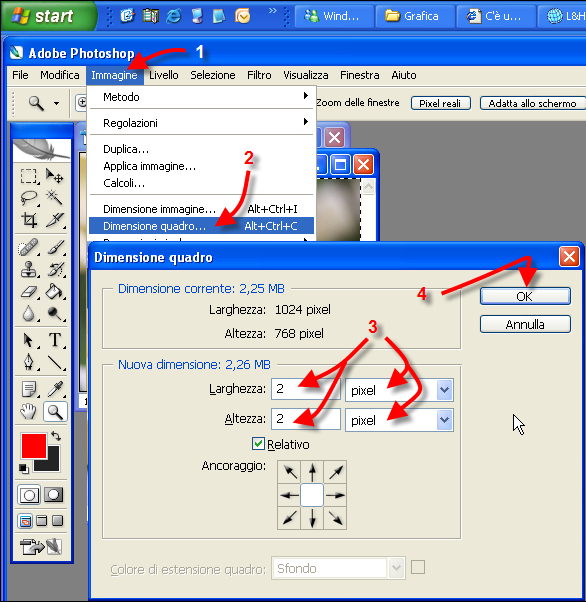Viewport: 586px width, 602px height.
Task: Select the Type tool
Action: [x=55, y=340]
